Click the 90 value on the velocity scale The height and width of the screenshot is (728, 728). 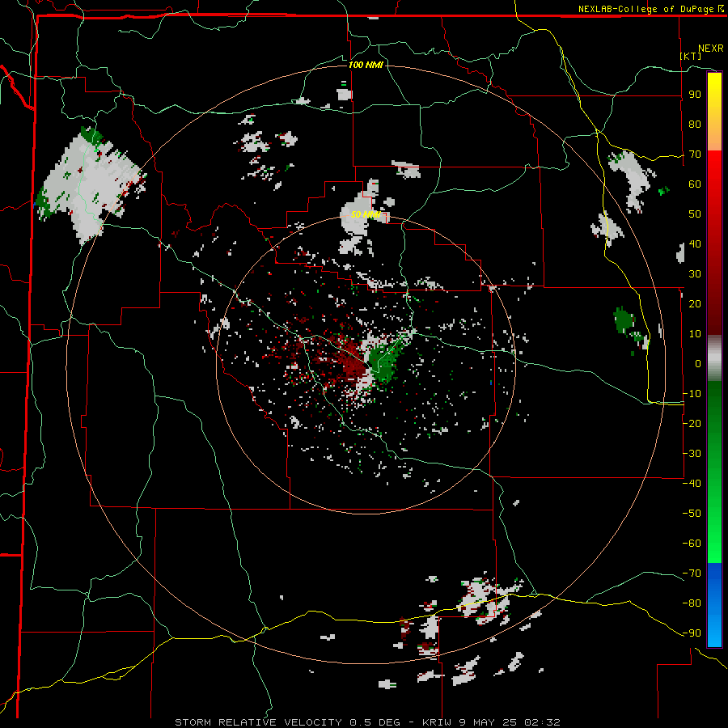point(695,95)
